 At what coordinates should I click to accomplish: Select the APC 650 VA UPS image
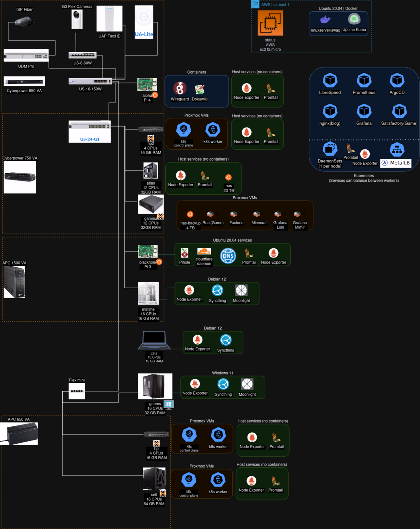(x=19, y=434)
